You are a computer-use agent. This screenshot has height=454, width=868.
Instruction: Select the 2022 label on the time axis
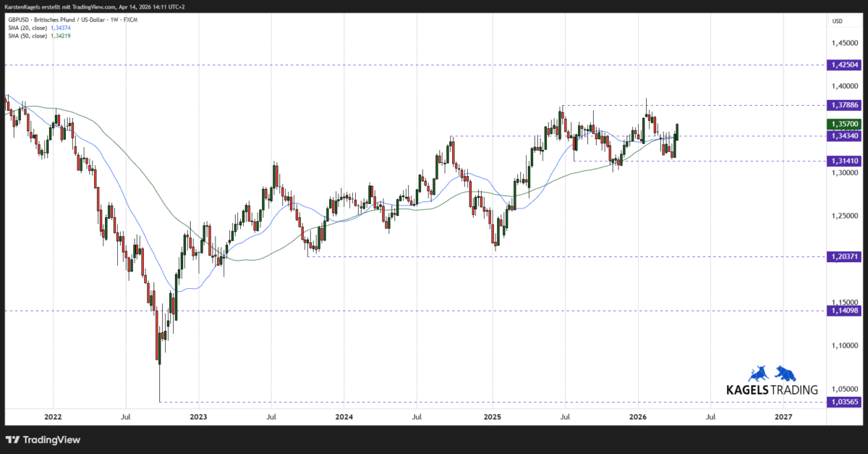[53, 416]
